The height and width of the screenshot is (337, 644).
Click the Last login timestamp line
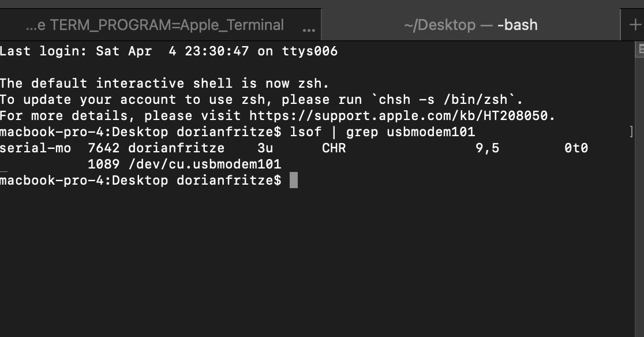point(167,51)
